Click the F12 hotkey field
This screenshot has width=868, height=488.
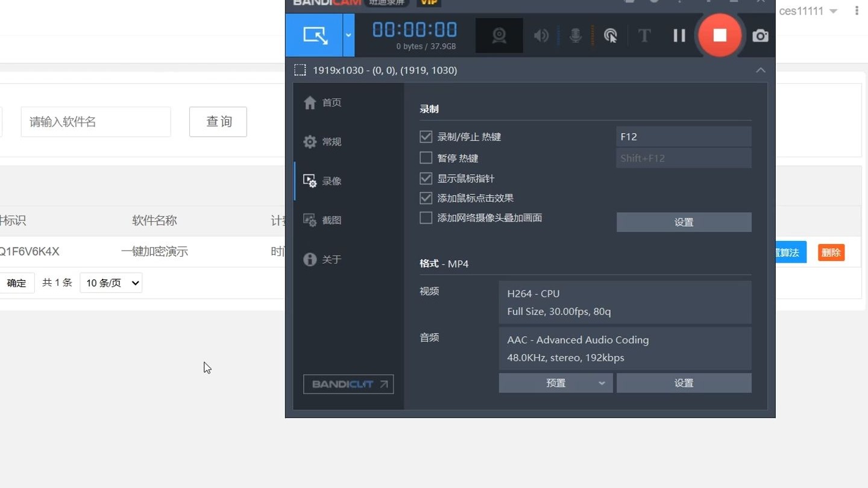[x=684, y=137]
